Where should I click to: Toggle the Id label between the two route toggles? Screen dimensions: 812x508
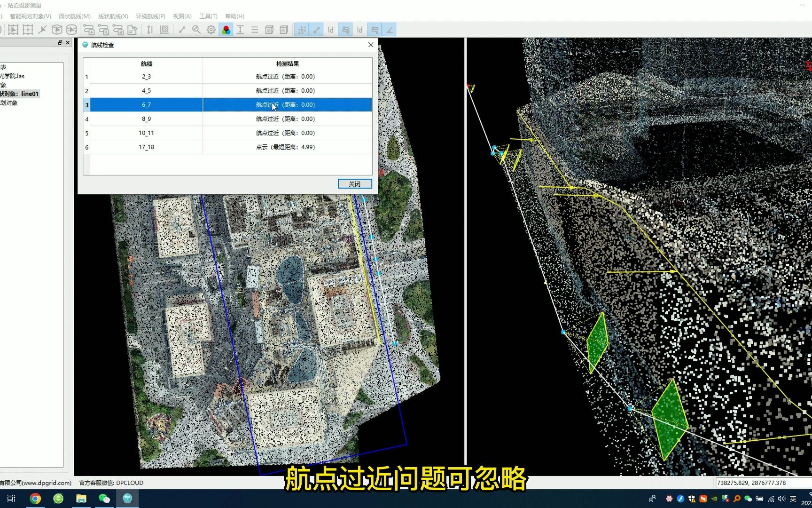tap(360, 30)
